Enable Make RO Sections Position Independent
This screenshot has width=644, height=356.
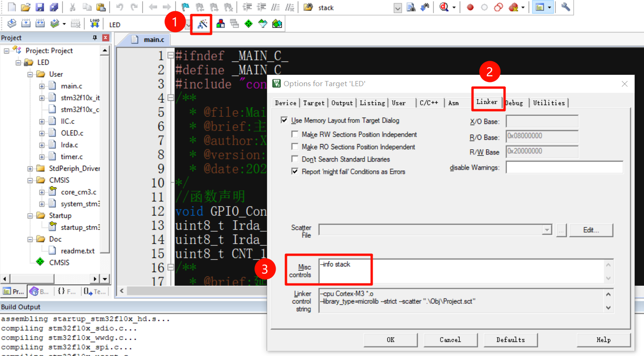pyautogui.click(x=295, y=146)
